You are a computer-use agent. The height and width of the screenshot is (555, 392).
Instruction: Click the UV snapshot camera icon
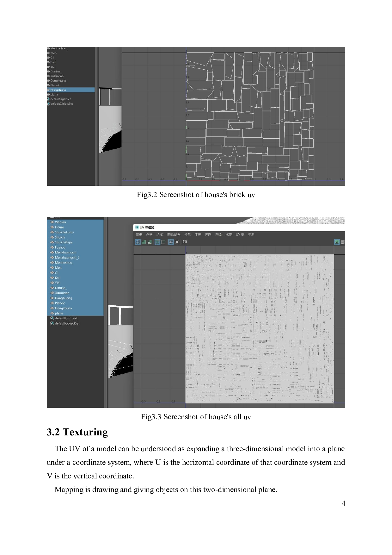(185, 242)
